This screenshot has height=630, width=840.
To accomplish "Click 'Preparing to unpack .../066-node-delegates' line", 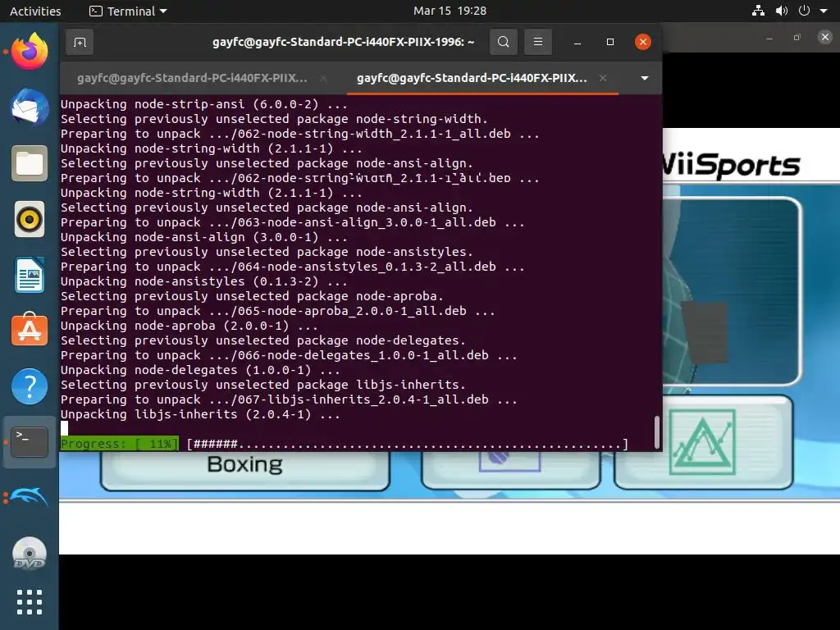I will point(289,355).
